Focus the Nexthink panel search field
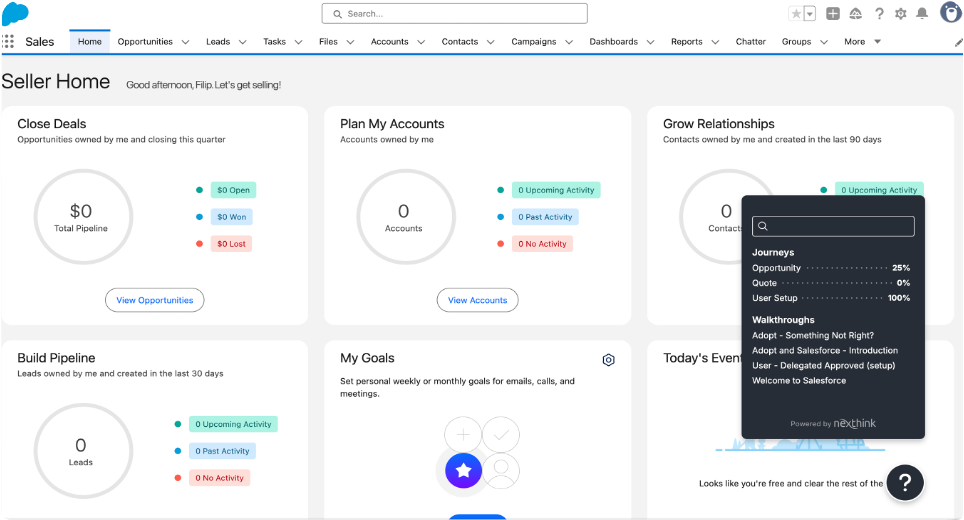The width and height of the screenshot is (964, 520). tap(833, 226)
